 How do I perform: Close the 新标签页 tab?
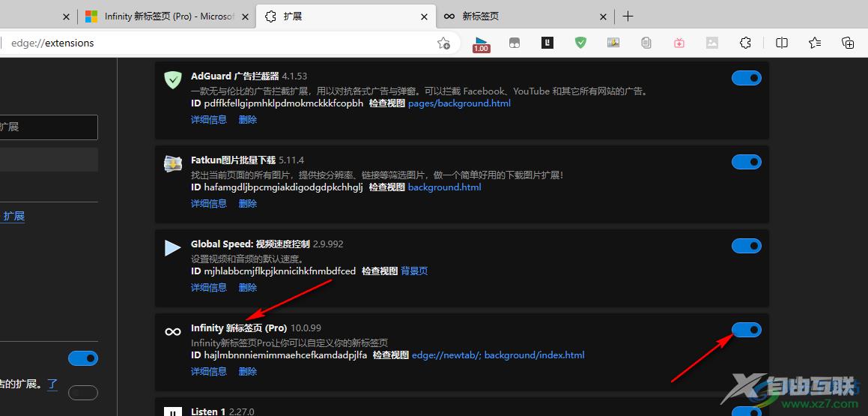point(604,17)
